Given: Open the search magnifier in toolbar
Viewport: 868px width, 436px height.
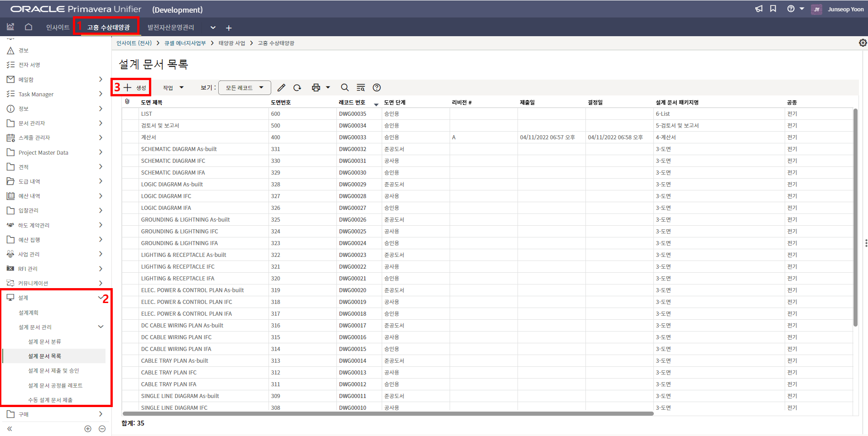Looking at the screenshot, I should click(345, 88).
